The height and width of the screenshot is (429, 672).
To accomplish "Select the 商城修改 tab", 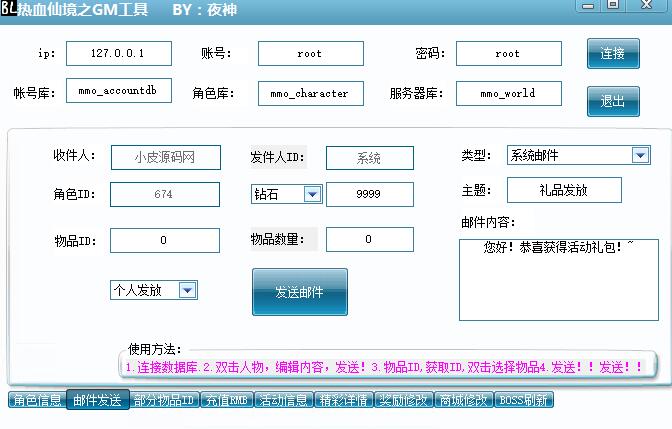I will click(x=462, y=400).
